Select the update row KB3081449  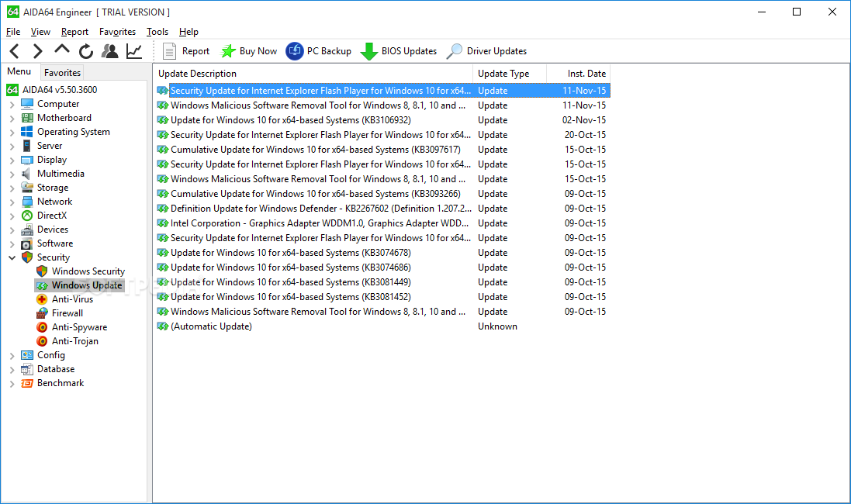382,282
